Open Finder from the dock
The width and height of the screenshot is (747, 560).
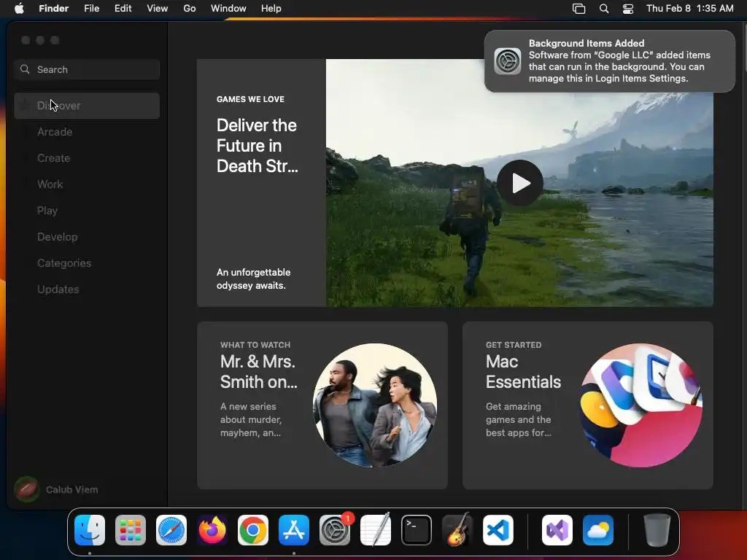tap(90, 530)
